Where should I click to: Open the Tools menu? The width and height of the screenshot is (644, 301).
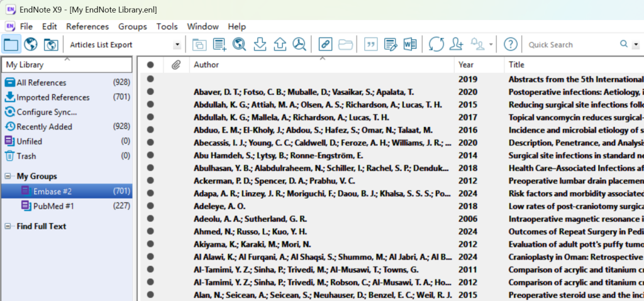point(167,26)
